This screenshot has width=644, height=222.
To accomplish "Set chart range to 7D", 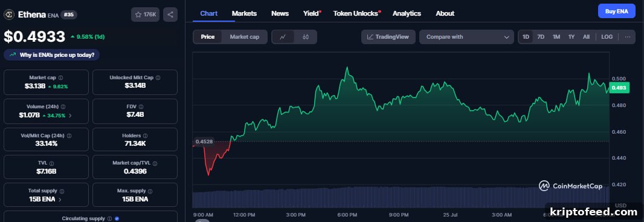I will [541, 37].
